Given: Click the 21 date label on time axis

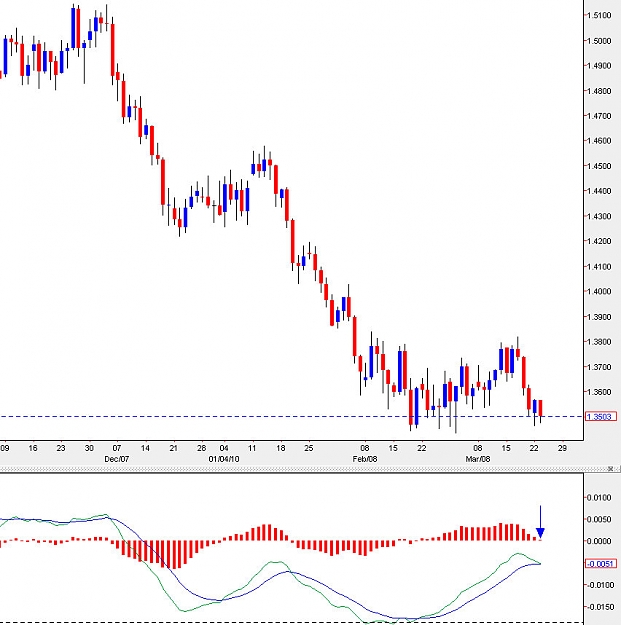Looking at the screenshot, I should point(173,448).
